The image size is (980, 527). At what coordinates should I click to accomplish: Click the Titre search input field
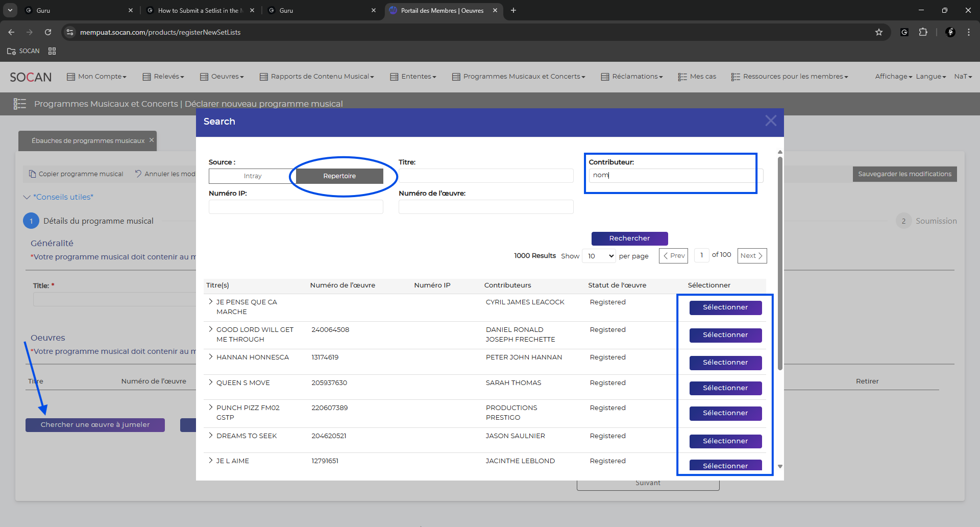tap(485, 176)
